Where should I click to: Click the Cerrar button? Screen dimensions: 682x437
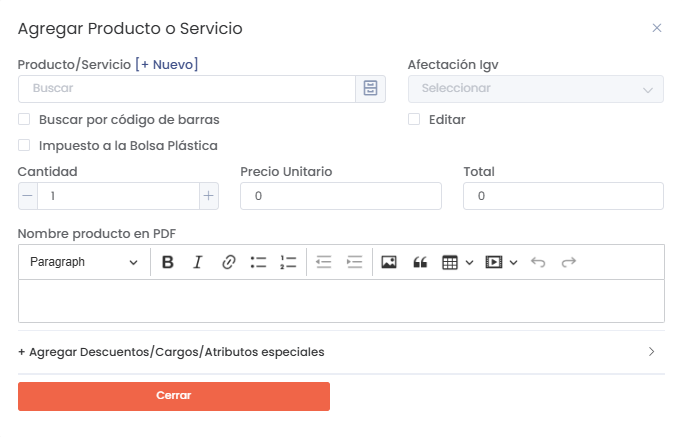tap(174, 396)
